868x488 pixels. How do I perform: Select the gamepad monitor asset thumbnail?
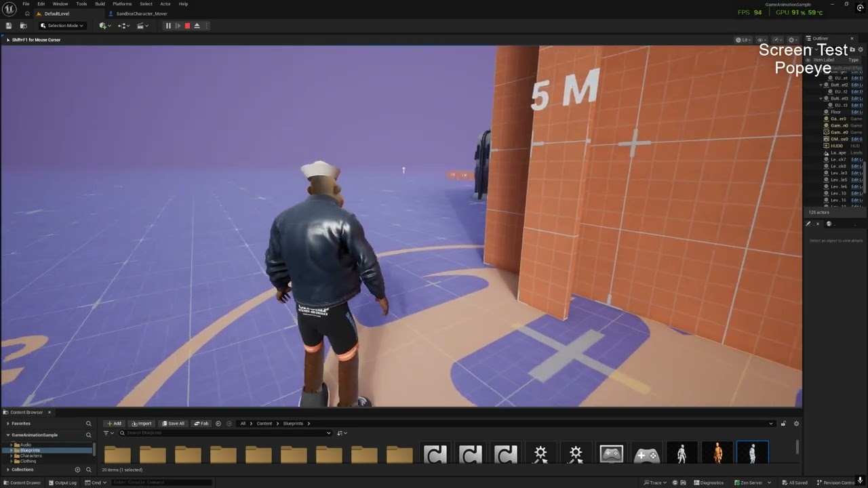611,453
